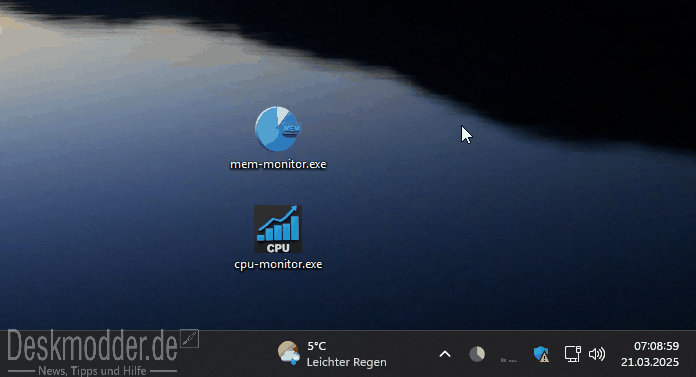Click the 5°C temperature text

click(316, 346)
